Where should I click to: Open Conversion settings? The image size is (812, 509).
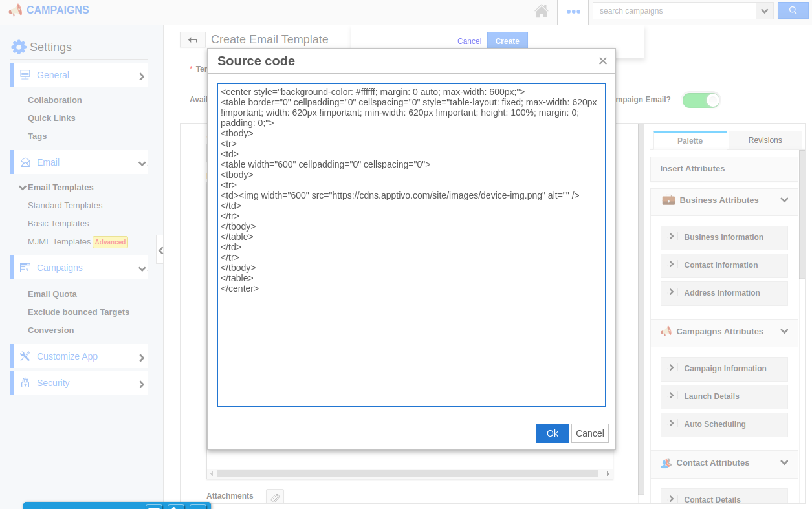51,330
